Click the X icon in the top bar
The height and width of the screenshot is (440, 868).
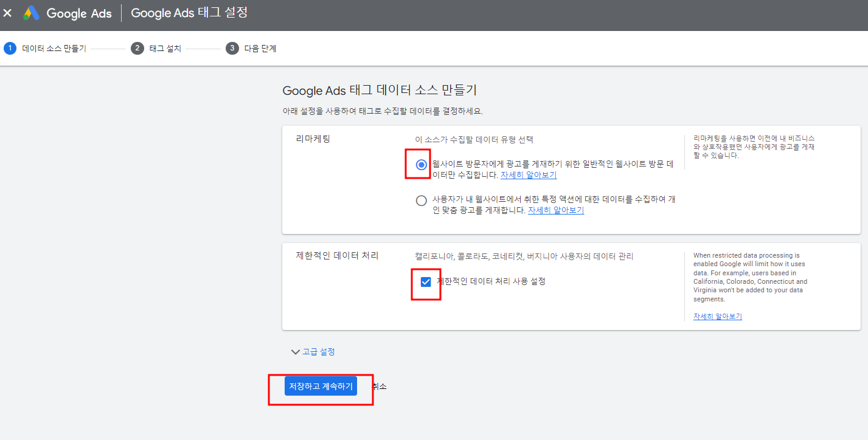pos(7,13)
